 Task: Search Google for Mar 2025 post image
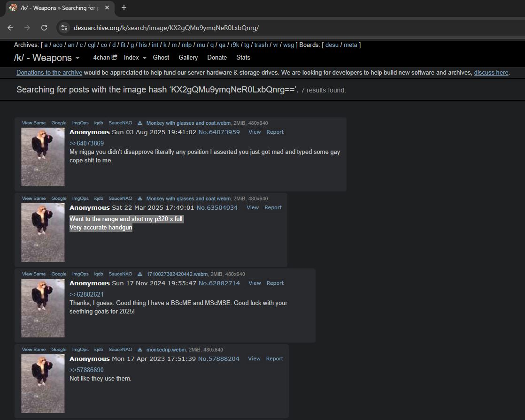click(59, 199)
